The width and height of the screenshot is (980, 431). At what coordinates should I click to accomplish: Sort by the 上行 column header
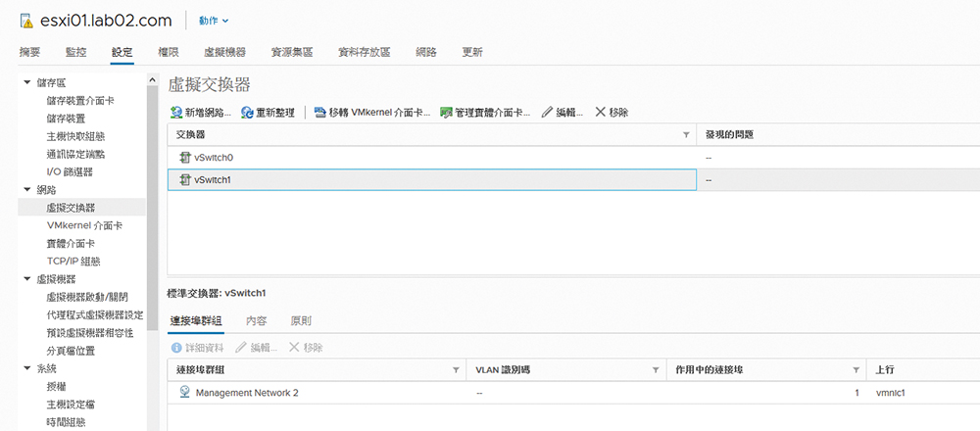click(886, 370)
